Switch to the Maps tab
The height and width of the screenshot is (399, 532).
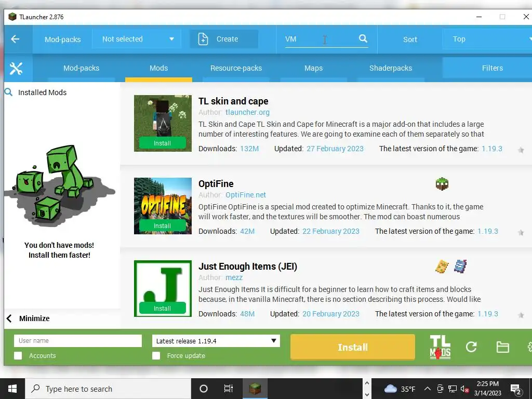[313, 68]
